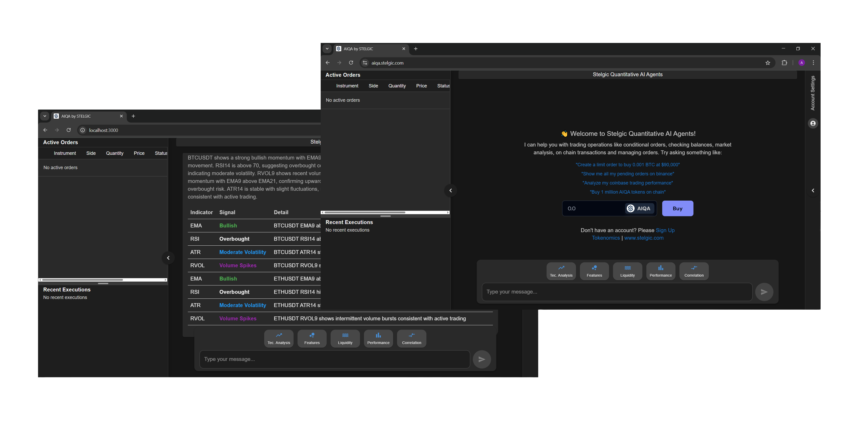Click Liquidity button in aiqa.stelgic.com window
This screenshot has width=868, height=433.
(x=627, y=271)
